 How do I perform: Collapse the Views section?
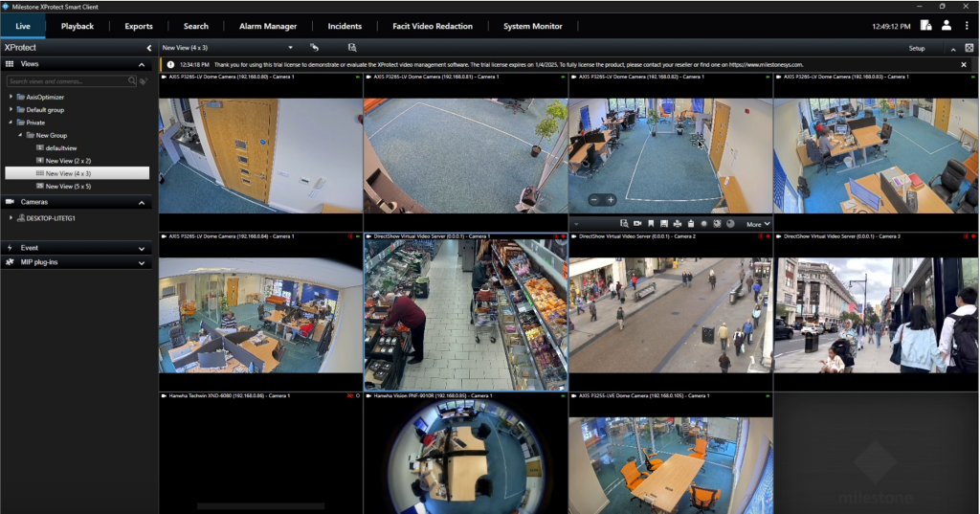pos(142,64)
